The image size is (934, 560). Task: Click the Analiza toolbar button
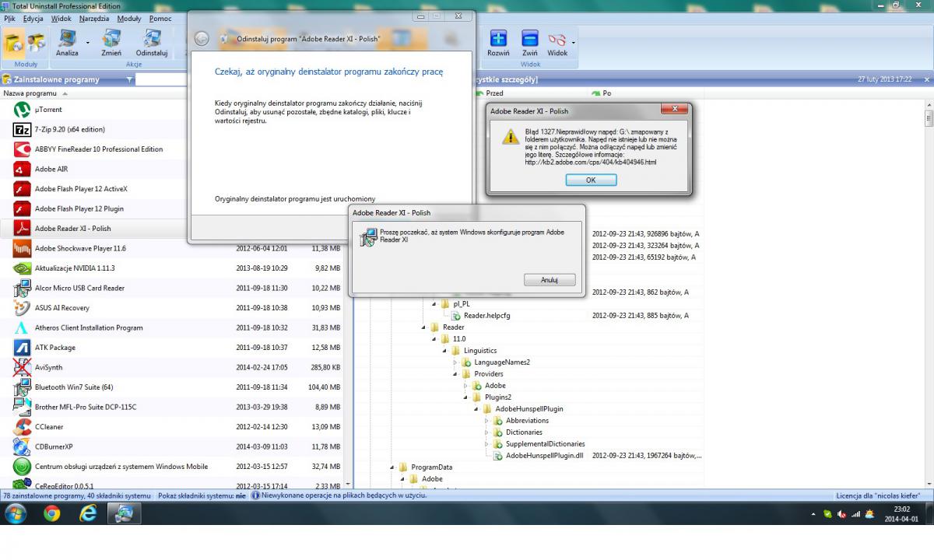[x=67, y=44]
